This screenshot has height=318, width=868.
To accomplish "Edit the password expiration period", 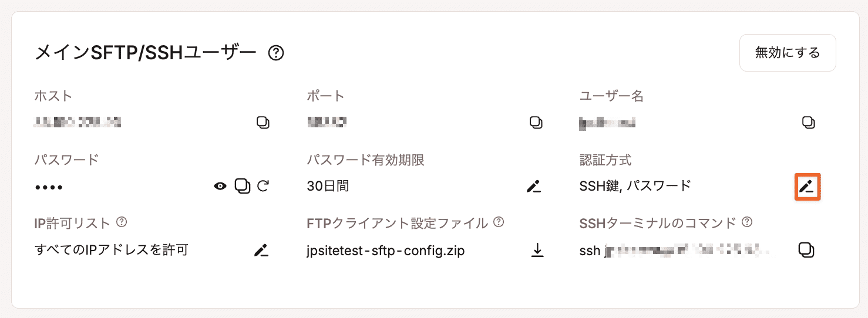I will [533, 187].
